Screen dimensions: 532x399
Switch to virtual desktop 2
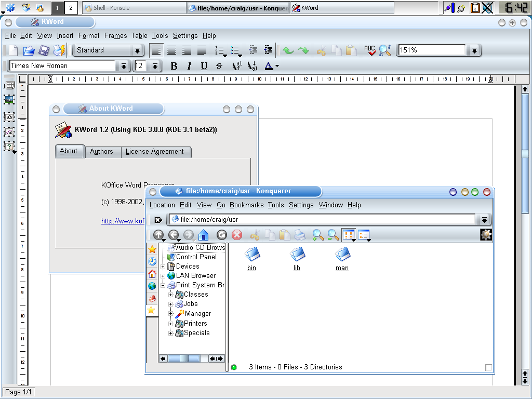click(x=71, y=8)
